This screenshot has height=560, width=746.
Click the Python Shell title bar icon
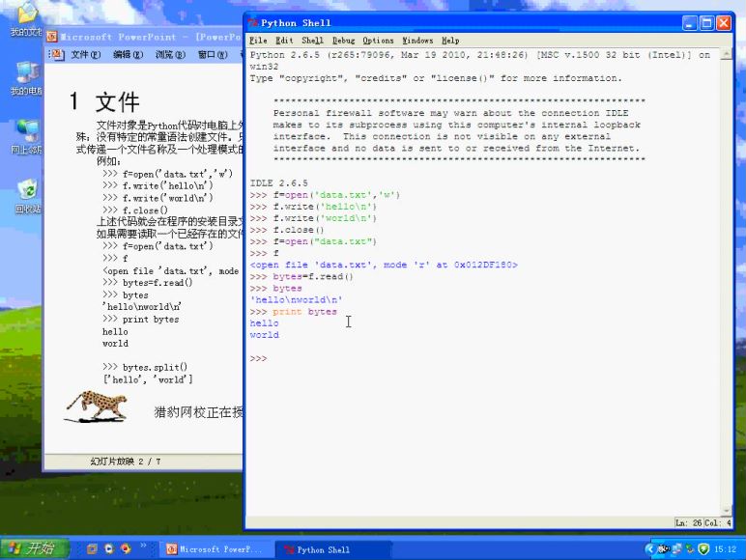[x=252, y=22]
